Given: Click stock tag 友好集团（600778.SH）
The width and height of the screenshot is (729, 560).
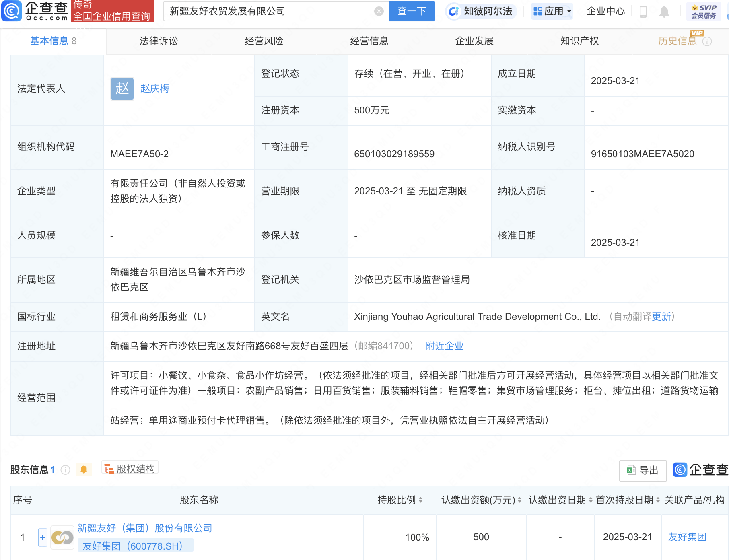Looking at the screenshot, I should (x=135, y=546).
